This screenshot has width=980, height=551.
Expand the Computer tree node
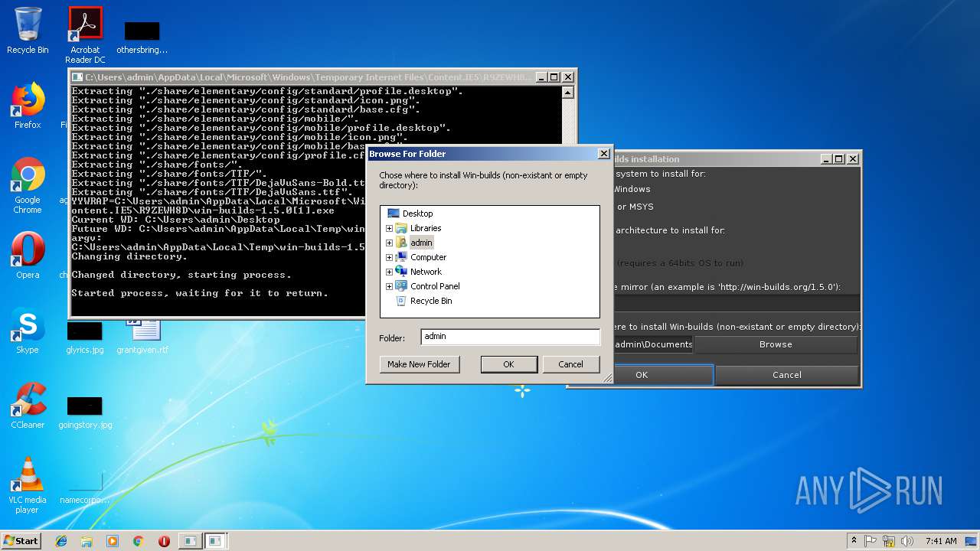389,257
